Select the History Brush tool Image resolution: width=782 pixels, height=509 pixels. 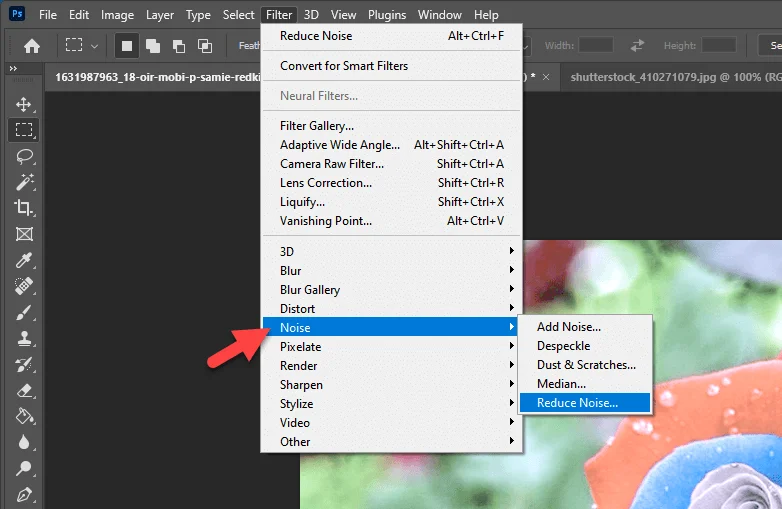tap(24, 364)
